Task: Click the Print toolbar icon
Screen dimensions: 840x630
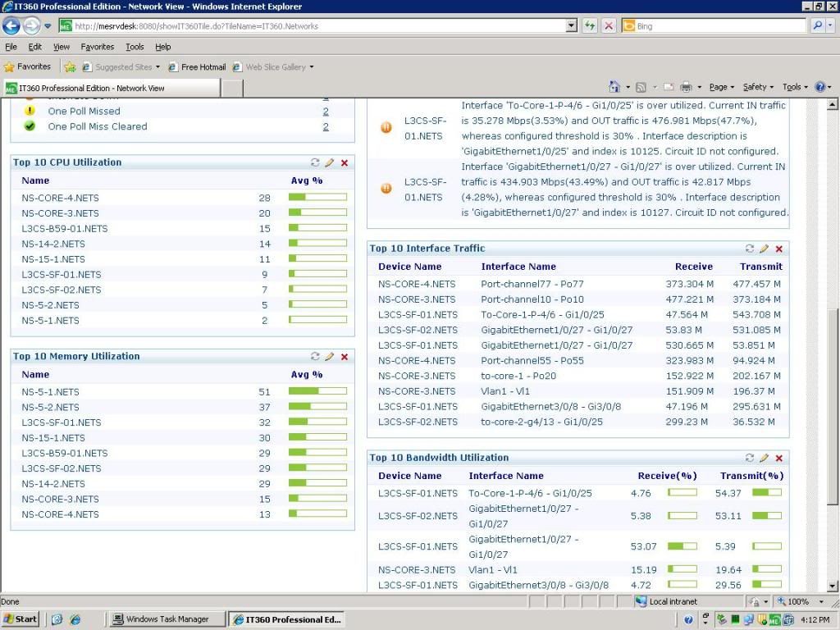Action: [686, 87]
